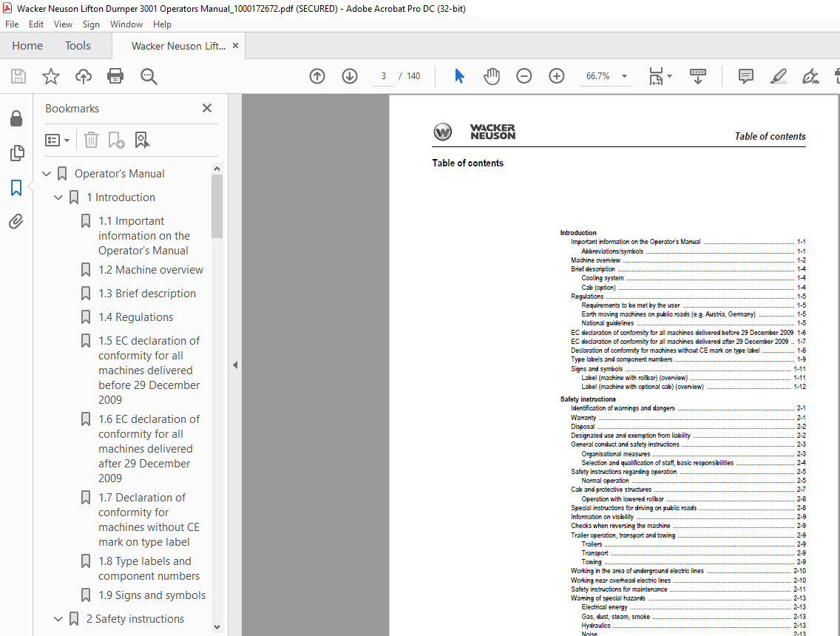Select the Highlight text tool

pyautogui.click(x=779, y=76)
